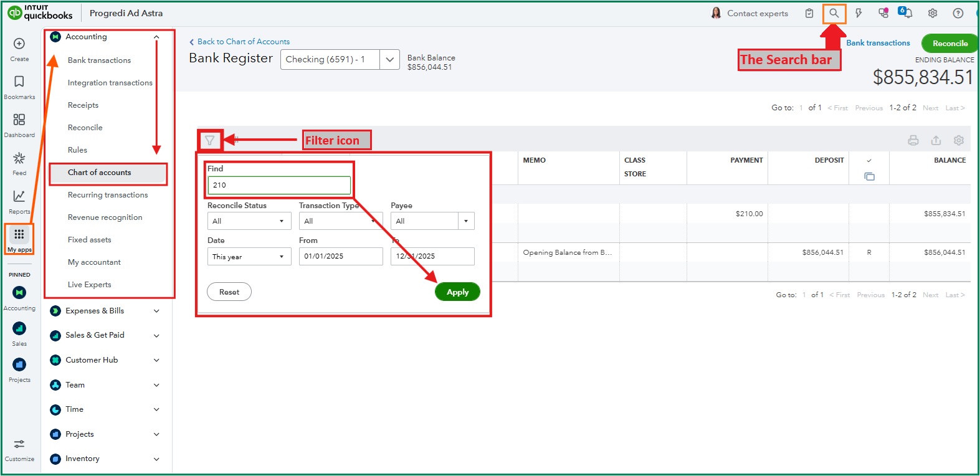
Task: Select Bank transactions in Accounting menu
Action: (x=100, y=60)
